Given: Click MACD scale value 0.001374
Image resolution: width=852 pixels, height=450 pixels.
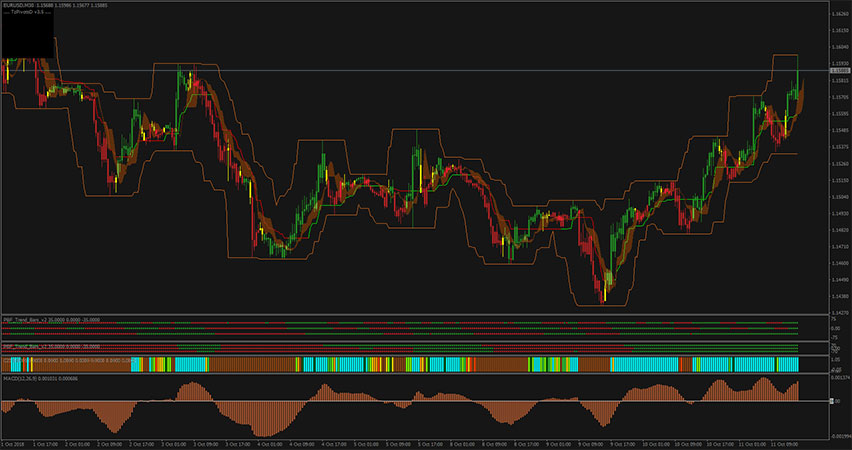Looking at the screenshot, I should (841, 377).
